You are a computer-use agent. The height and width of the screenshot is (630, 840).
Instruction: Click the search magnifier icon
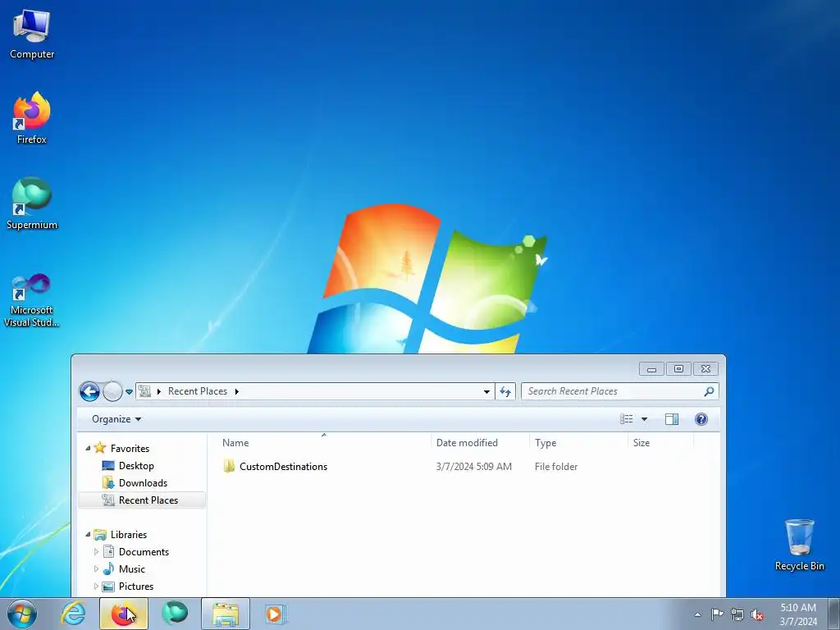(x=709, y=391)
